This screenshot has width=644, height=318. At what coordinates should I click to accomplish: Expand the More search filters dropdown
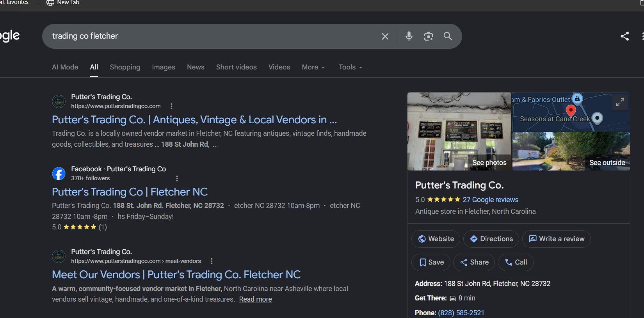[x=313, y=67]
